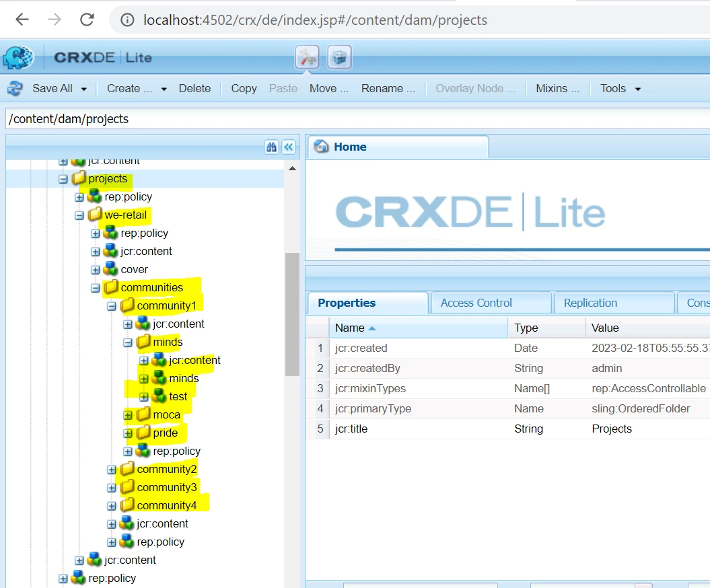
Task: Click the community4 folder icon
Action: click(x=127, y=505)
